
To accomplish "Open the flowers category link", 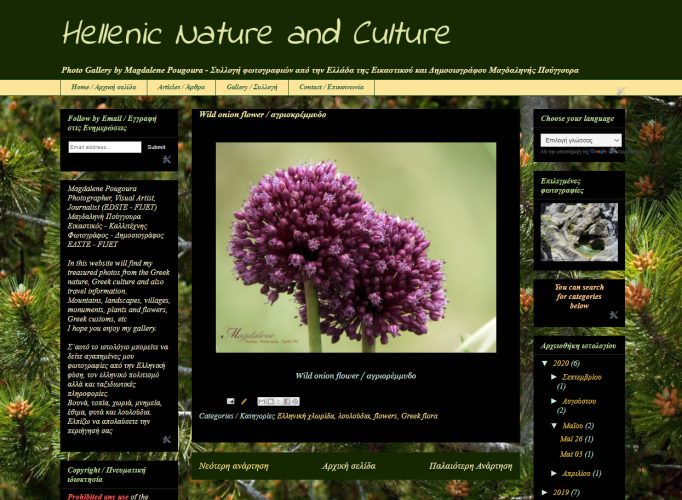I will (x=385, y=416).
